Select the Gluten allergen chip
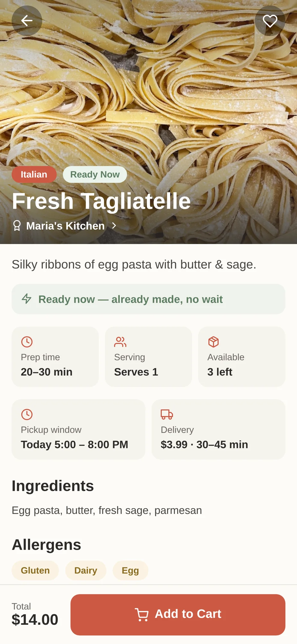The width and height of the screenshot is (297, 644). [35, 571]
